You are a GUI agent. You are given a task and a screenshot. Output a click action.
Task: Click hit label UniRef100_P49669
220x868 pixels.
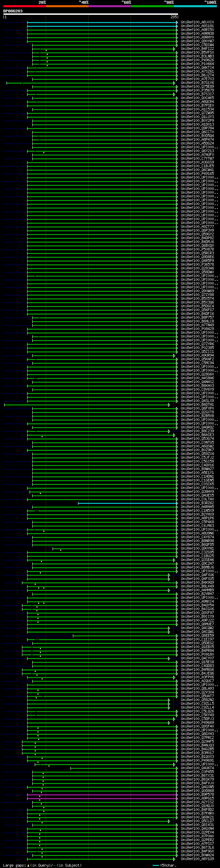197,723
